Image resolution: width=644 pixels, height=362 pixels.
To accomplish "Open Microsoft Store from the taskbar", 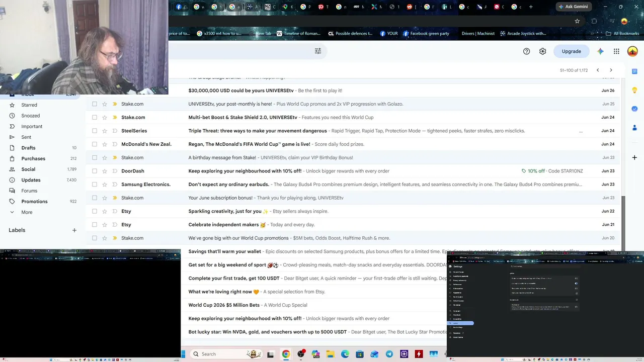I will coord(360,354).
